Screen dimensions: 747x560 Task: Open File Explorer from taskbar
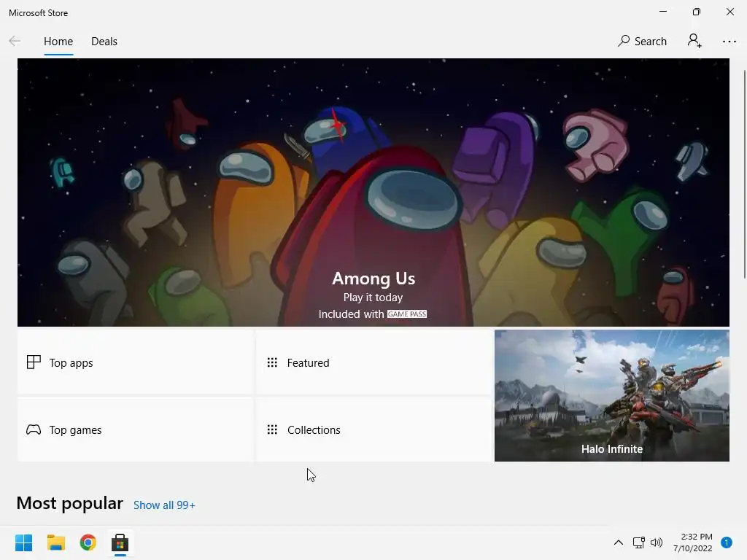[x=55, y=542]
